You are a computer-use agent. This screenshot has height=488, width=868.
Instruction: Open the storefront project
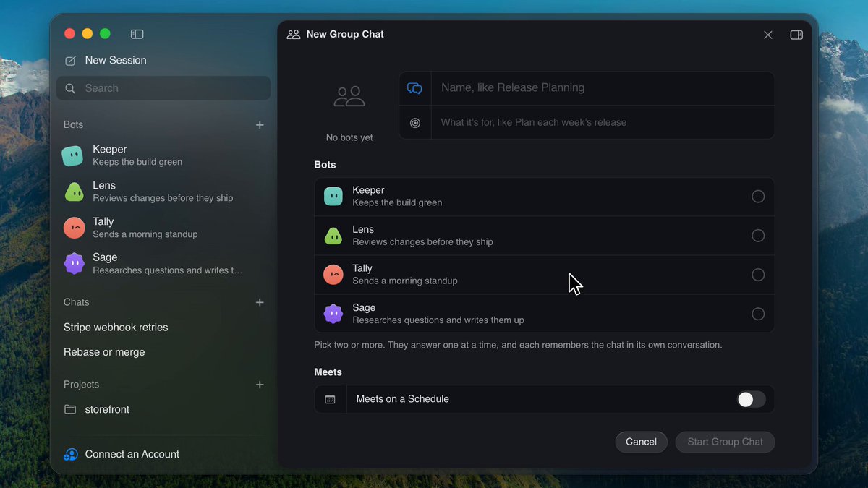[107, 409]
